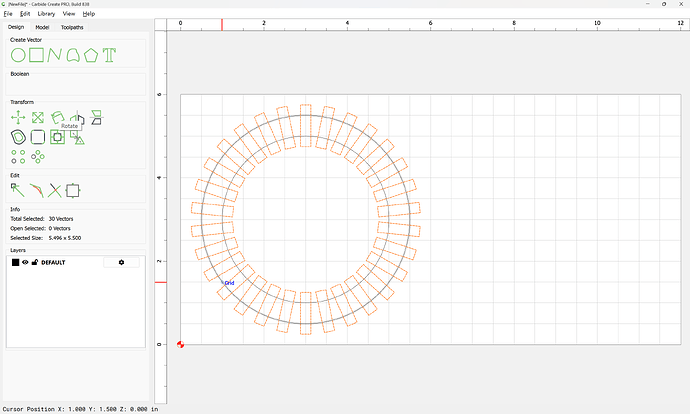Switch to the Toolpaths tab

(72, 27)
